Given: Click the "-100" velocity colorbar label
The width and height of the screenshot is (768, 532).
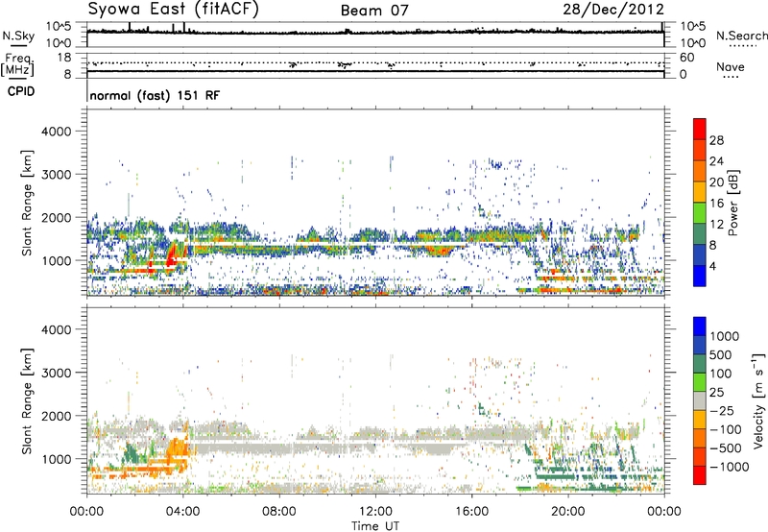Looking at the screenshot, I should coord(726,429).
